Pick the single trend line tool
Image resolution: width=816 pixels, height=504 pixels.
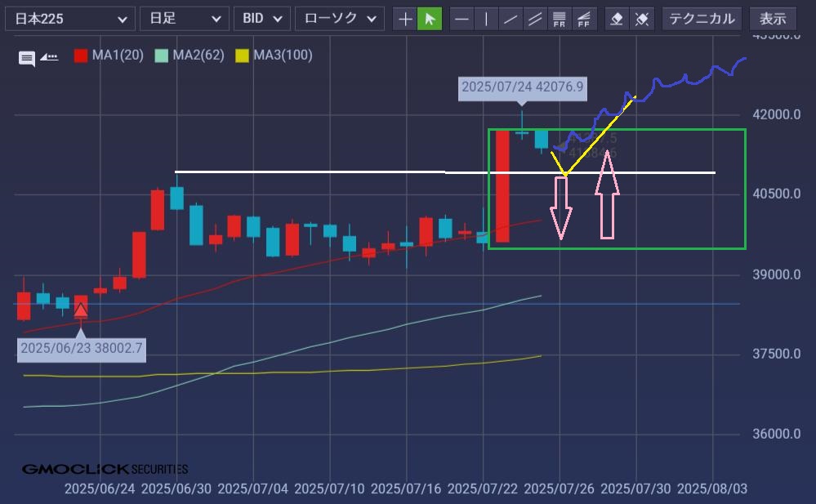tap(511, 20)
